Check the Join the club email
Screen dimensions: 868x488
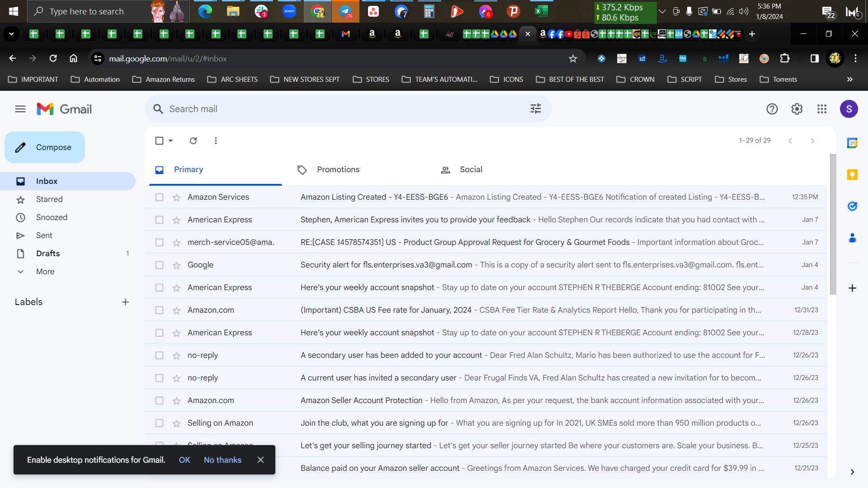click(x=159, y=423)
